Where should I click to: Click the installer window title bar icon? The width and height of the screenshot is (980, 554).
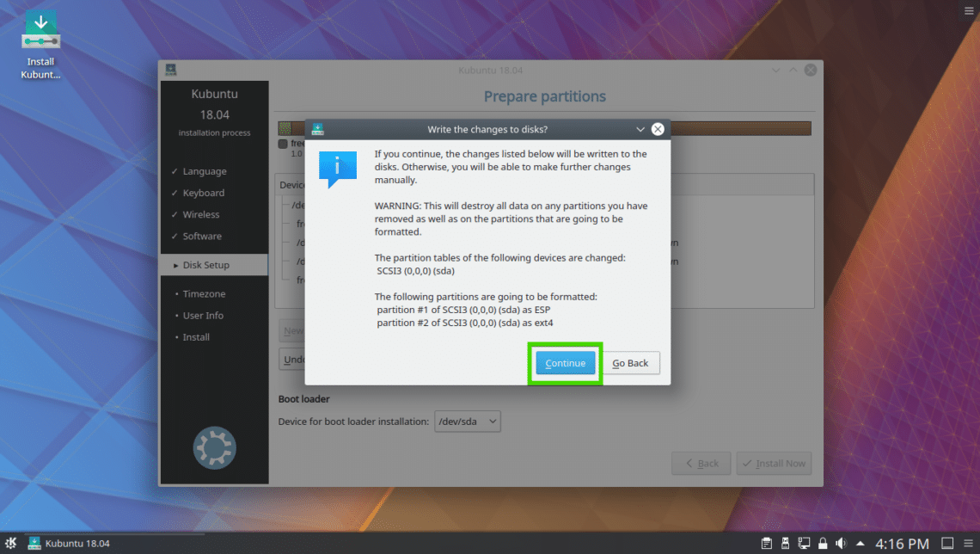pos(170,70)
